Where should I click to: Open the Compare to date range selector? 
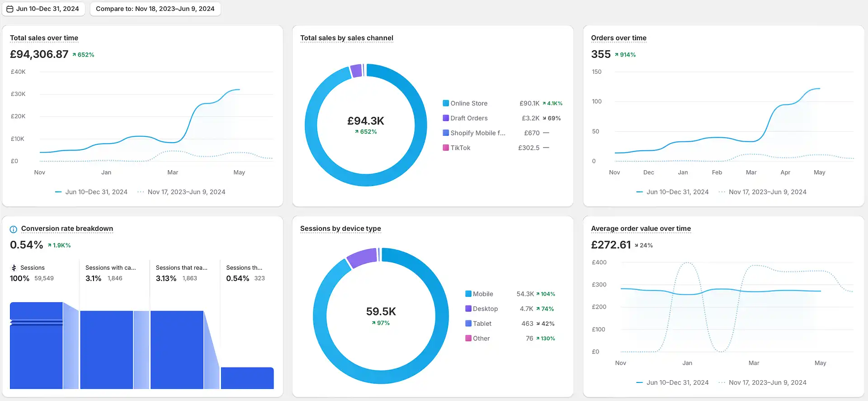pyautogui.click(x=155, y=9)
